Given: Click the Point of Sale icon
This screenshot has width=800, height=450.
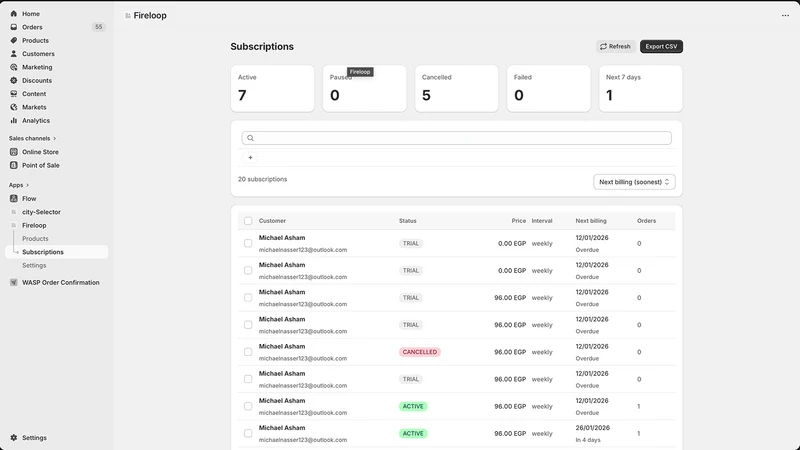Looking at the screenshot, I should [14, 165].
